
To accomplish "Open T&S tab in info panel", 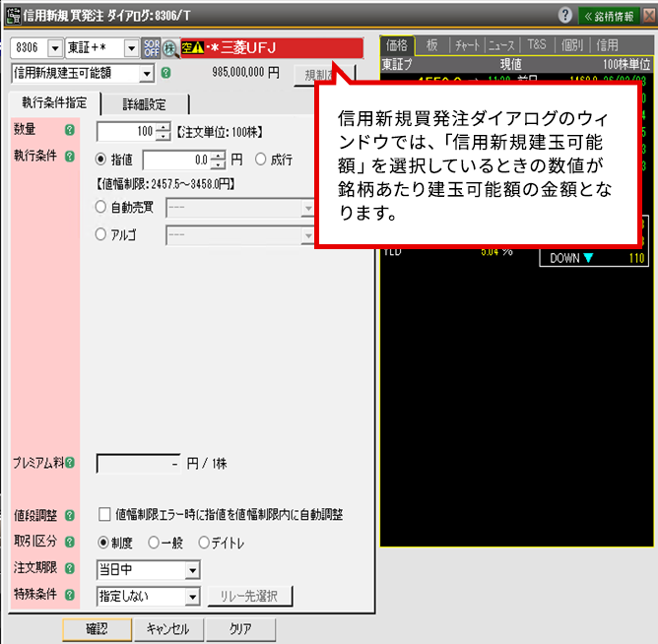I will [x=537, y=45].
